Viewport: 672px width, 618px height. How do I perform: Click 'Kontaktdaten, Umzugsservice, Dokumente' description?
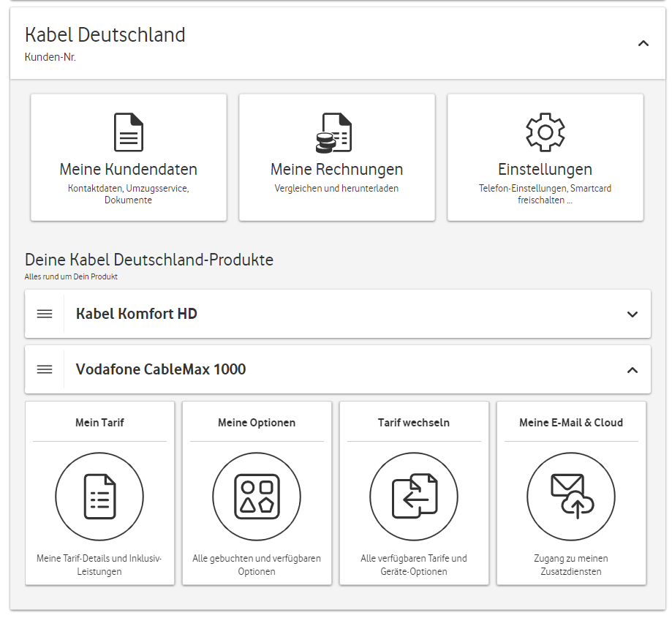pos(129,194)
